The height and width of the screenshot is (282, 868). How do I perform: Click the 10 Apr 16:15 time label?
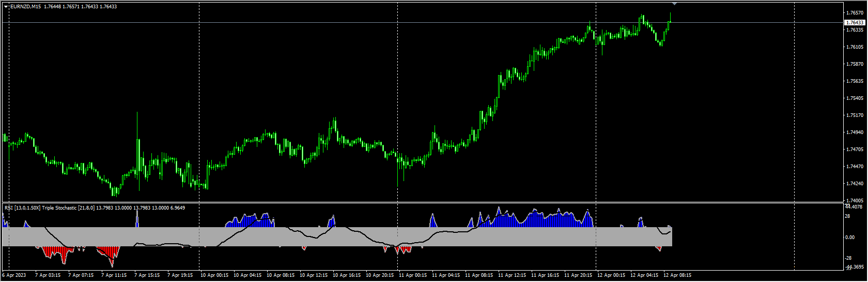pos(346,275)
